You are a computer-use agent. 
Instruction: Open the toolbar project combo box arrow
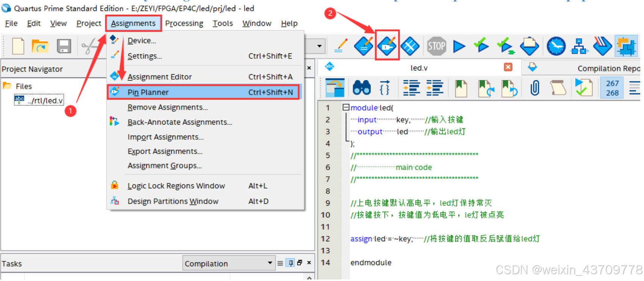click(x=319, y=46)
